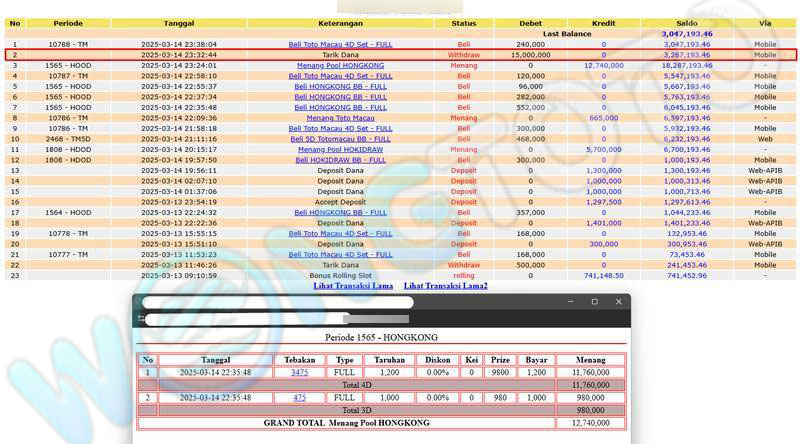The image size is (800, 444).
Task: Open the Menang Pool HOKIDRAW link
Action: 340,149
